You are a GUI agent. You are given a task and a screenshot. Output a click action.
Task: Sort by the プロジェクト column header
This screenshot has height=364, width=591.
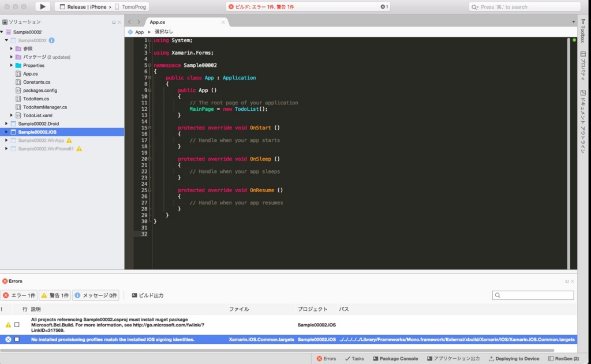click(312, 309)
